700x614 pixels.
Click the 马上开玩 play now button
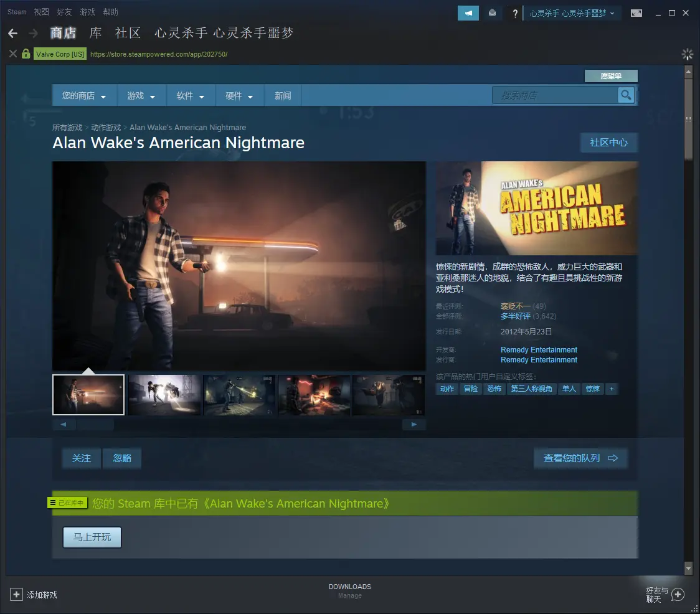tap(92, 537)
